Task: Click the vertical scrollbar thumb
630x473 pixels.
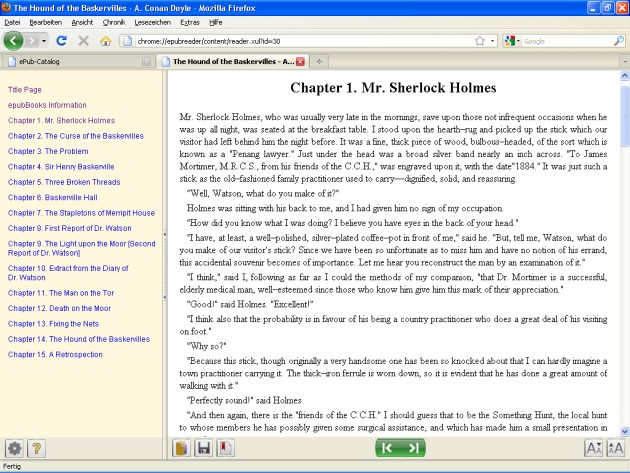Action: click(625, 116)
